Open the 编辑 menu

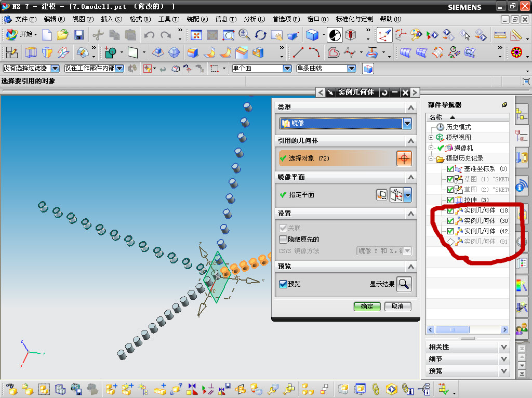pyautogui.click(x=54, y=19)
